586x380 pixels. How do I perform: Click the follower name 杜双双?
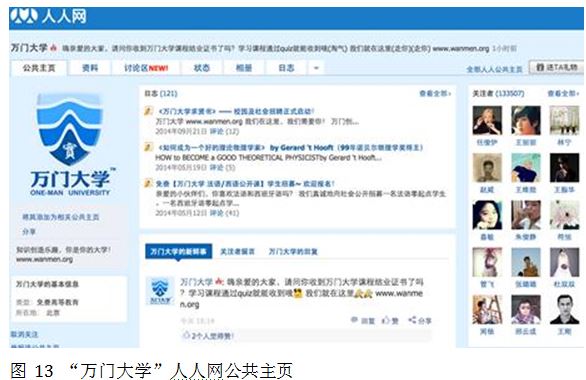(x=564, y=284)
